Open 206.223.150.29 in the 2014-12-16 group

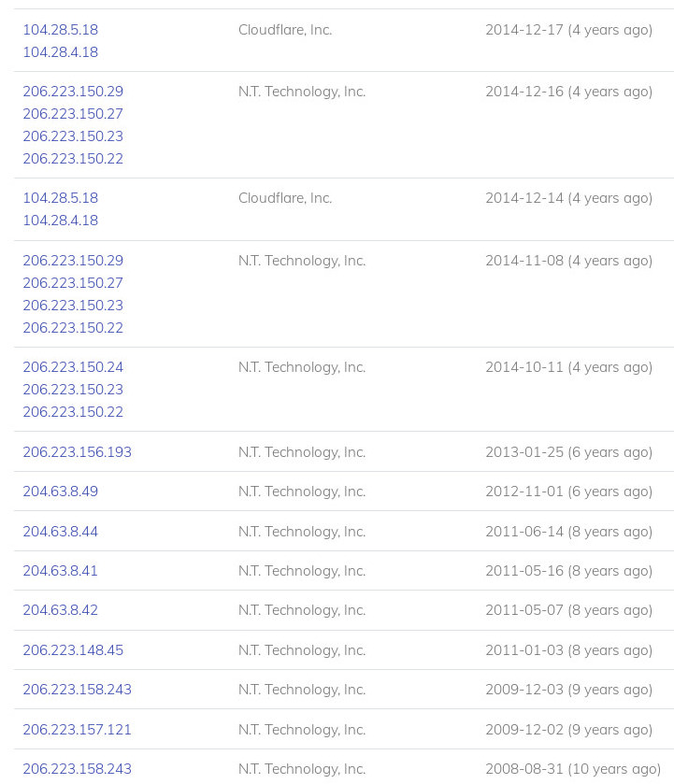tap(73, 92)
